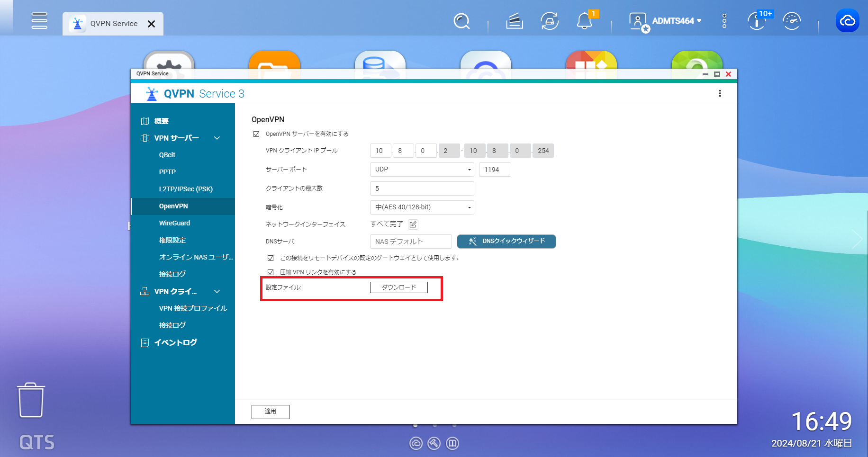Open the UDP server port protocol dropdown

(x=422, y=170)
